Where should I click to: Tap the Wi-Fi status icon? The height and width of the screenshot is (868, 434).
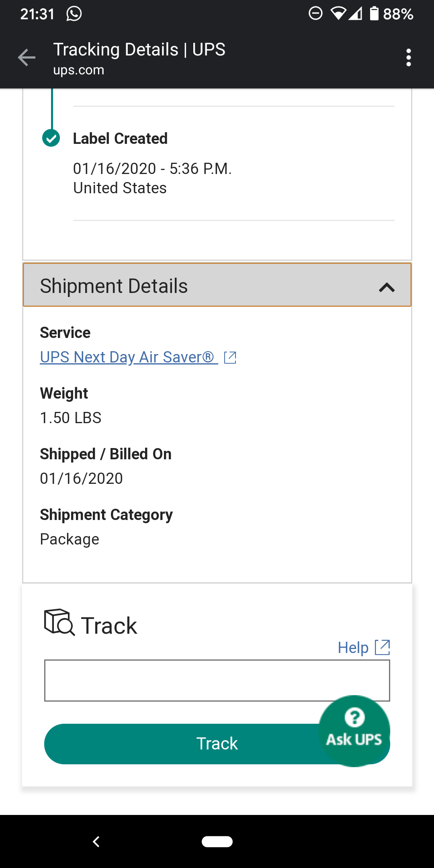click(338, 14)
